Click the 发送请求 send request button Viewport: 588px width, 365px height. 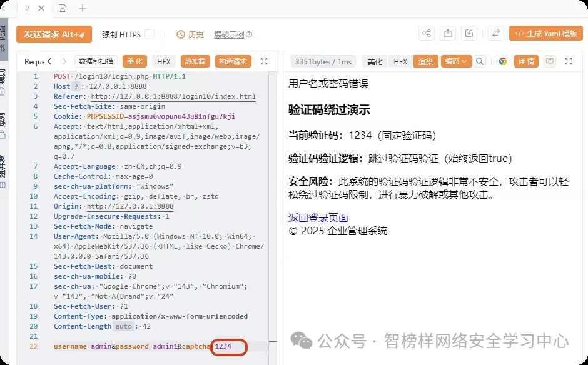click(x=54, y=34)
